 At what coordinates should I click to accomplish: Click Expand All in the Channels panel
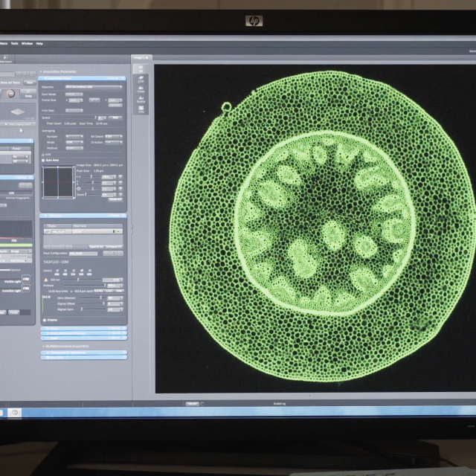pos(96,246)
